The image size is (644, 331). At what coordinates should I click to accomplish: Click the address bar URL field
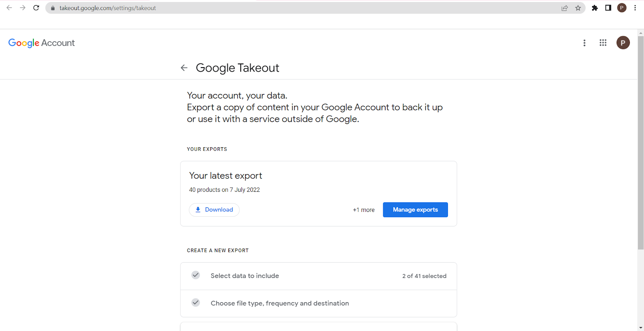pyautogui.click(x=282, y=8)
